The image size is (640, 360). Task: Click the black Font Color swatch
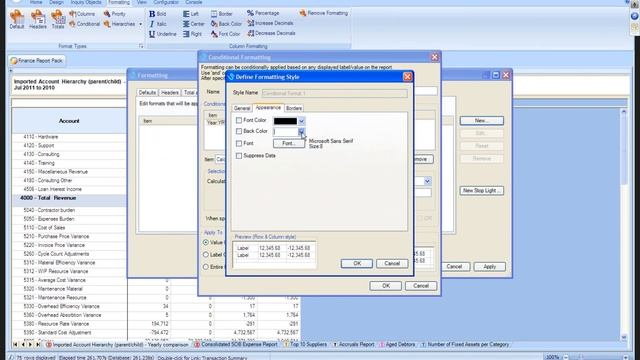click(x=285, y=121)
